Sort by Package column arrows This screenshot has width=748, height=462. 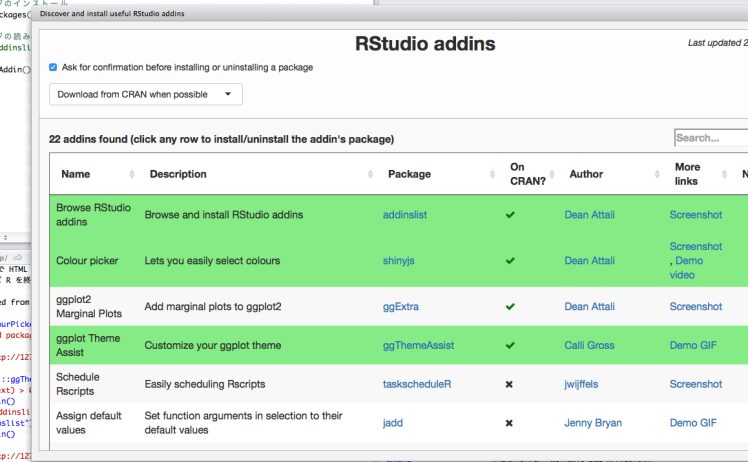(x=491, y=174)
